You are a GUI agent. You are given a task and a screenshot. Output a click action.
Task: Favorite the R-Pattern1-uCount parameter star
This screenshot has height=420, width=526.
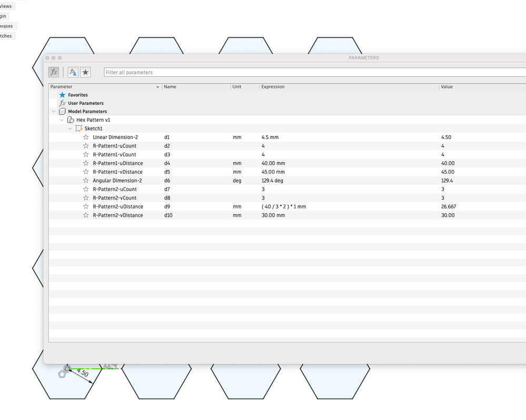click(86, 146)
